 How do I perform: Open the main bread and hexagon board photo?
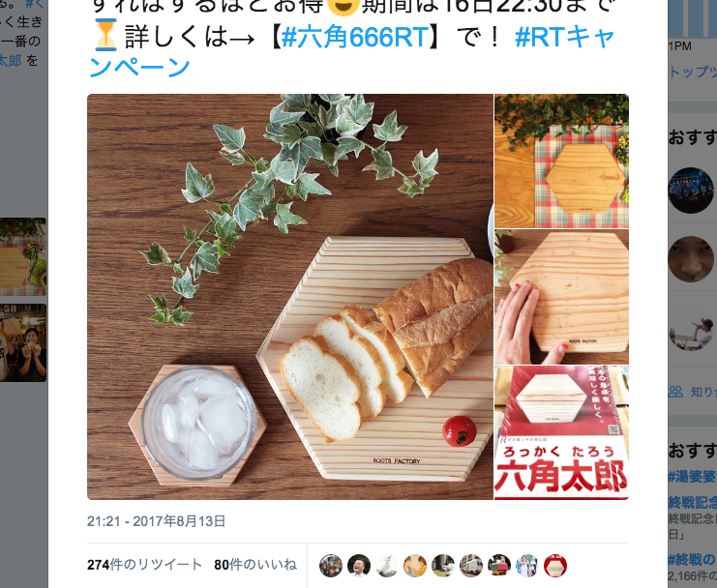(290, 297)
